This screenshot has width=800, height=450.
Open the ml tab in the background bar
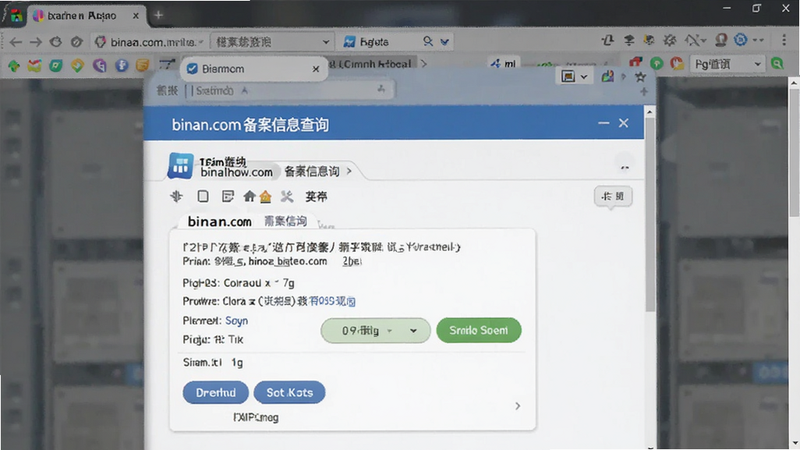[504, 64]
